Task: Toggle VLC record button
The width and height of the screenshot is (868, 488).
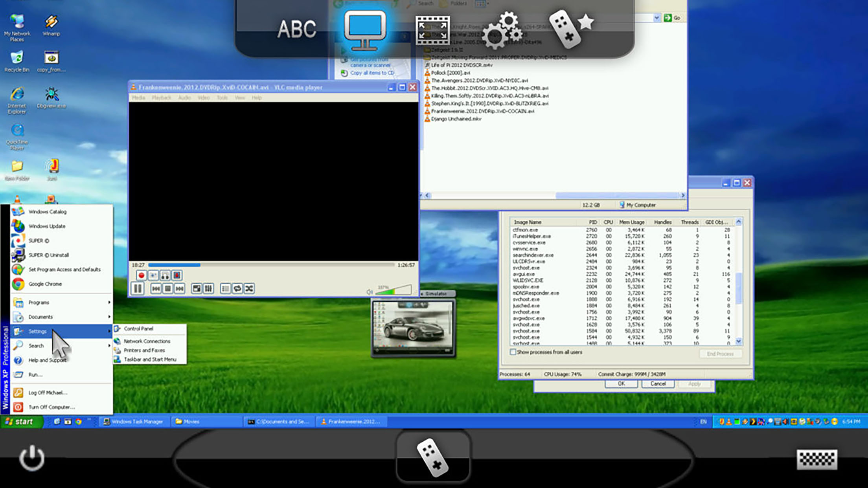Action: [141, 275]
